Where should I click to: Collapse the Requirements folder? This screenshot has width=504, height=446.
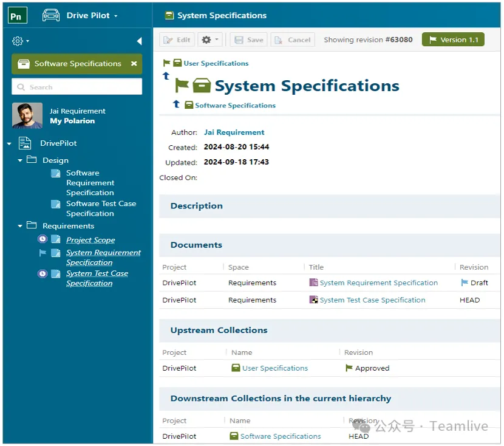click(x=20, y=226)
